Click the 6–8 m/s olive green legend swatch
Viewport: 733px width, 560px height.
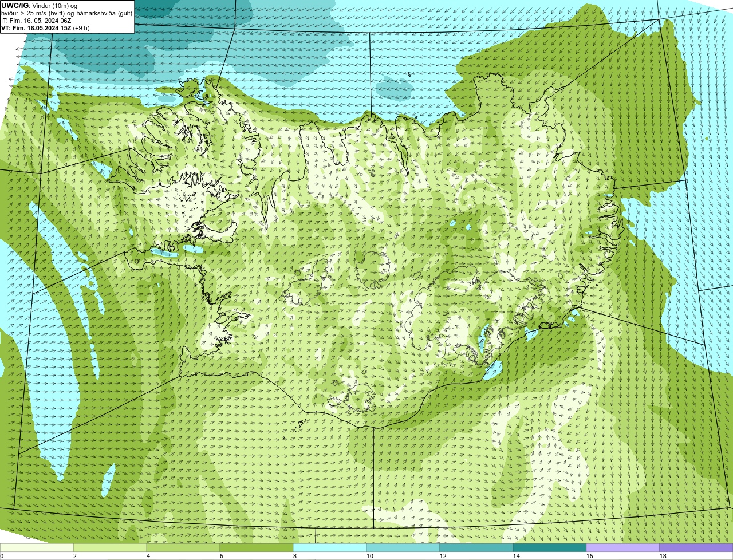tap(257, 547)
